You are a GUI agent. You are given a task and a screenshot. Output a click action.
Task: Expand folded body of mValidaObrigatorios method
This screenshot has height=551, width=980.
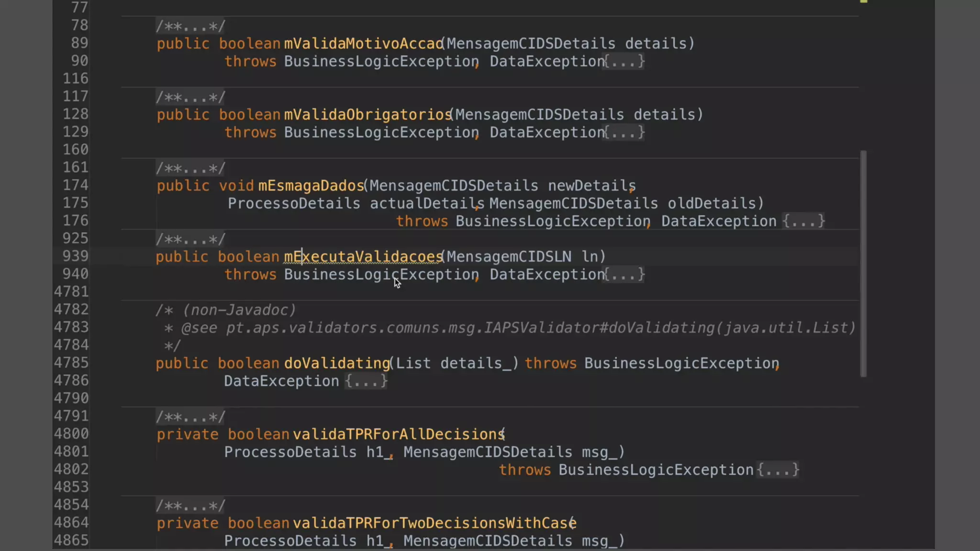[x=624, y=132]
